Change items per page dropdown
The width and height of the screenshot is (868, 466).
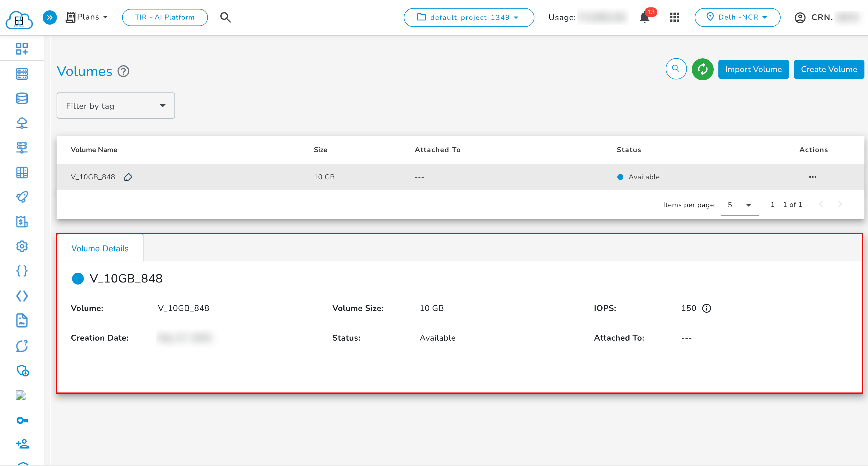point(739,205)
